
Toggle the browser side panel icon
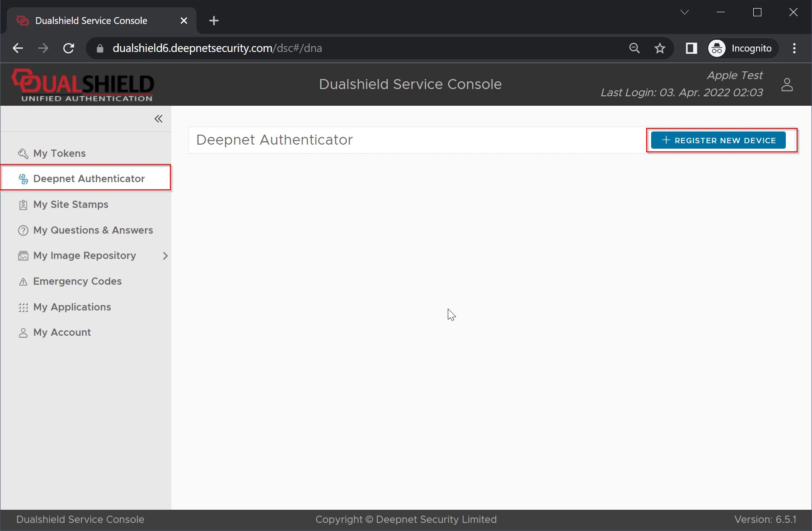[691, 48]
